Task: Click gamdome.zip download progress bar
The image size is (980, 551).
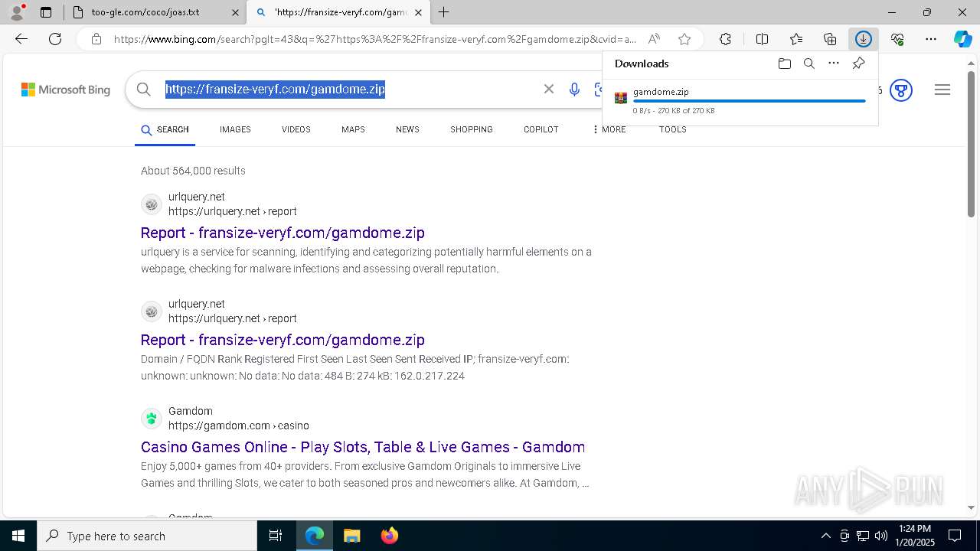Action: tap(749, 101)
